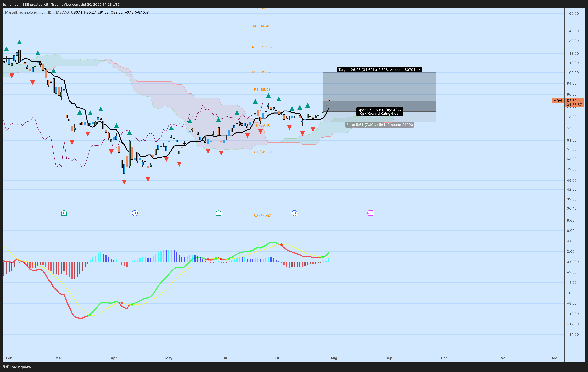The height and width of the screenshot is (372, 588).
Task: Click the −10.00 MACD axis value
Action: 573,314
